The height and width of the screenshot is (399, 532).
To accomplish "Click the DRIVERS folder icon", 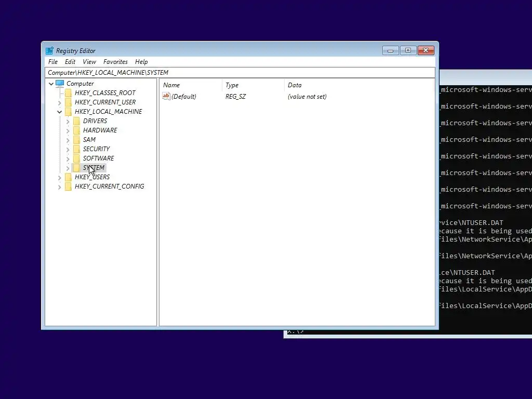I will [77, 121].
